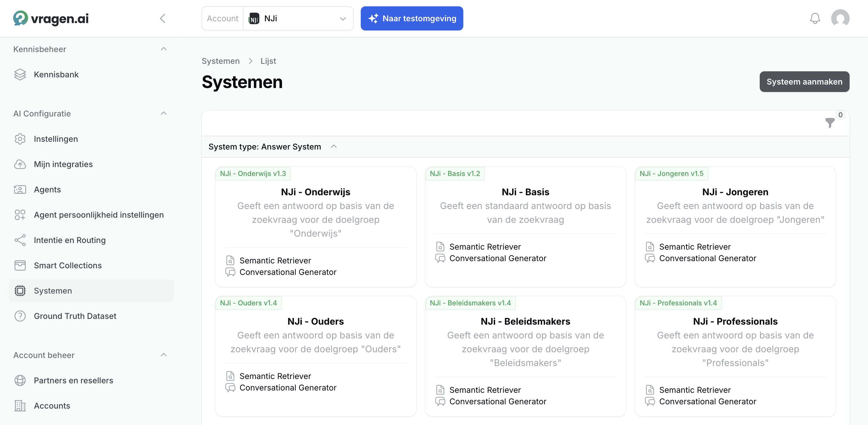Click the vragen.ai logo
The height and width of the screenshot is (425, 868).
(x=50, y=18)
